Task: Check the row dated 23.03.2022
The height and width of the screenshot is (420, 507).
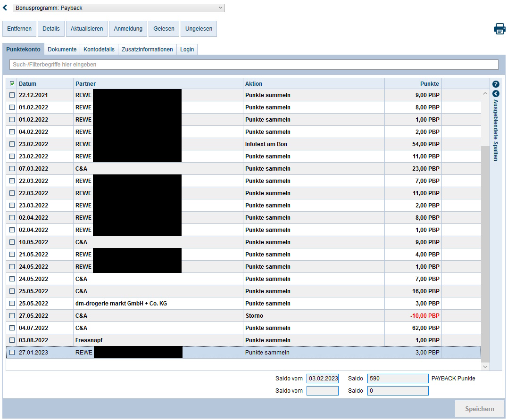Action: [x=12, y=206]
